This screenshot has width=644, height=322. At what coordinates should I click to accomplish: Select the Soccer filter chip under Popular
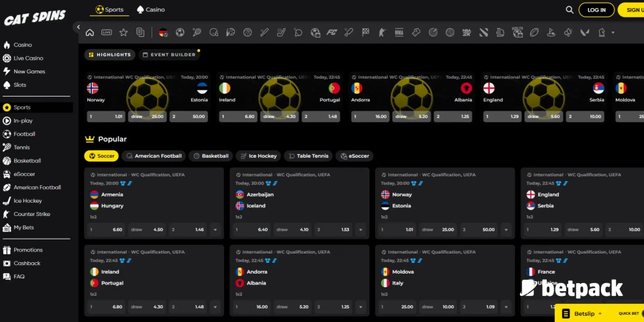click(x=101, y=156)
